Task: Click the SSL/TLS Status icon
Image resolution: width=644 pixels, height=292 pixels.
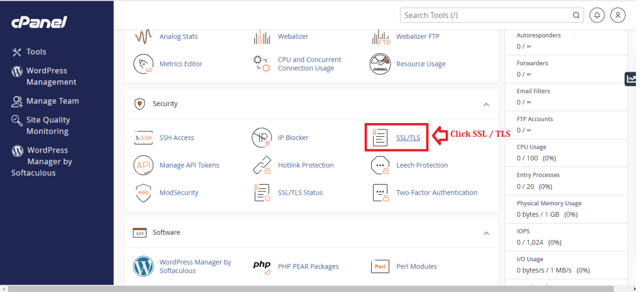Action: 262,193
